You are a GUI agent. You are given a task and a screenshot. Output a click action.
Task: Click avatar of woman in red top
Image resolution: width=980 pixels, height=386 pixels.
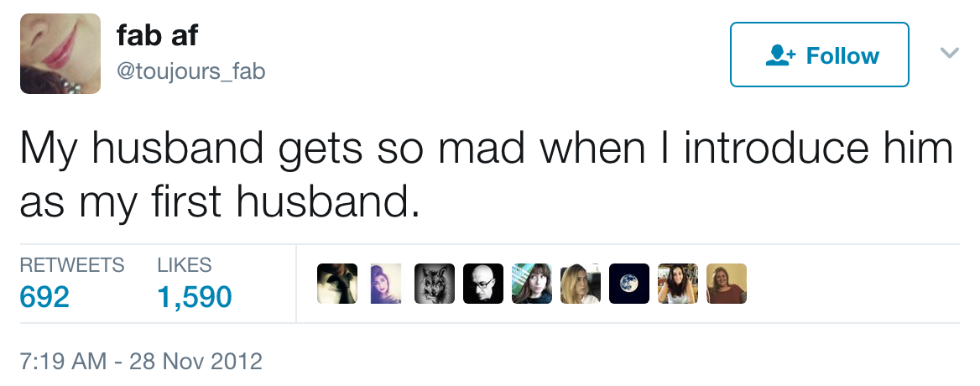tap(726, 284)
